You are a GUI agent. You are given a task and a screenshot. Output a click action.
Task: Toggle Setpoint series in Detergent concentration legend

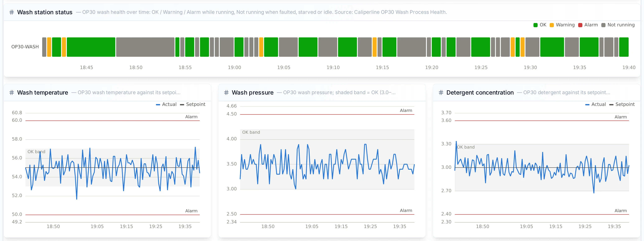click(622, 104)
